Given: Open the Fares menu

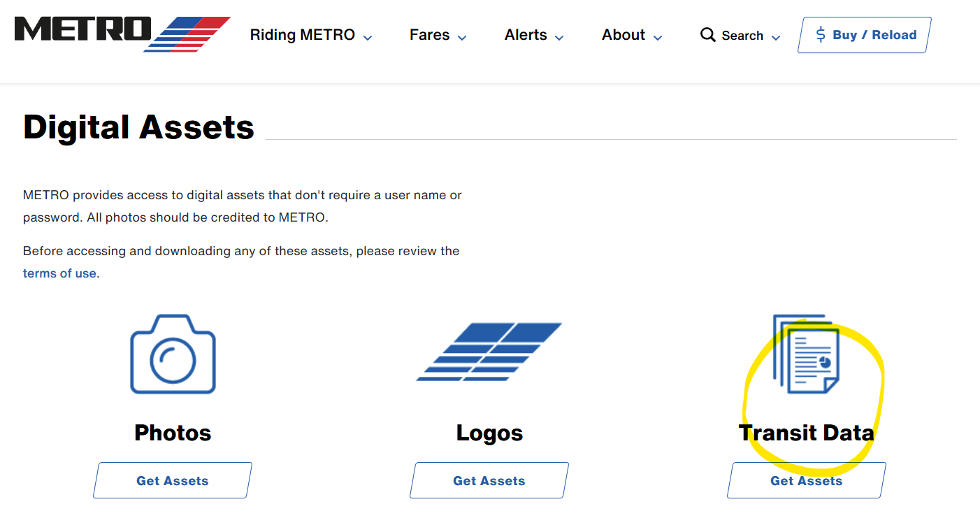Looking at the screenshot, I should (x=429, y=35).
